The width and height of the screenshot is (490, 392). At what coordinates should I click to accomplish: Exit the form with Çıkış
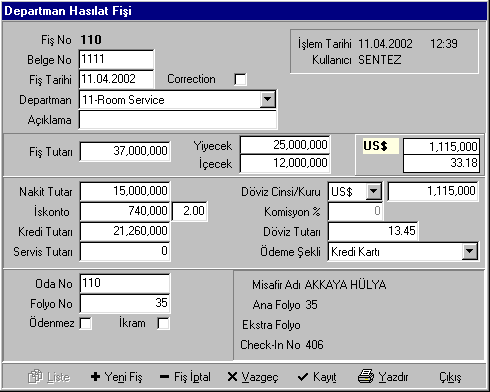450,377
